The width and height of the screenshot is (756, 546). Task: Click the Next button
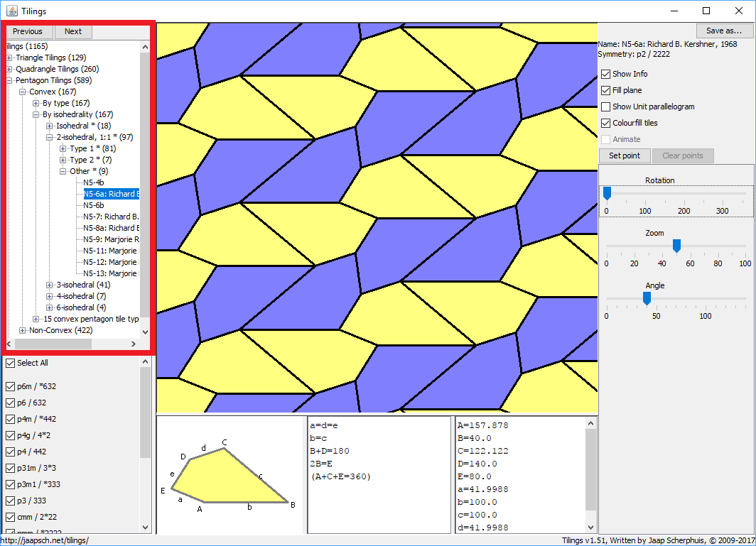coord(72,31)
